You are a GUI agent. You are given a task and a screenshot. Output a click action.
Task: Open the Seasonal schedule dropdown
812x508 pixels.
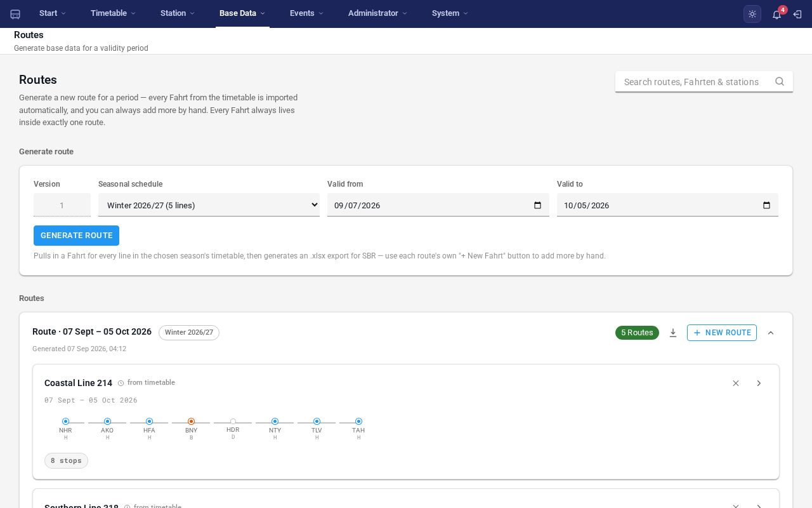point(209,205)
